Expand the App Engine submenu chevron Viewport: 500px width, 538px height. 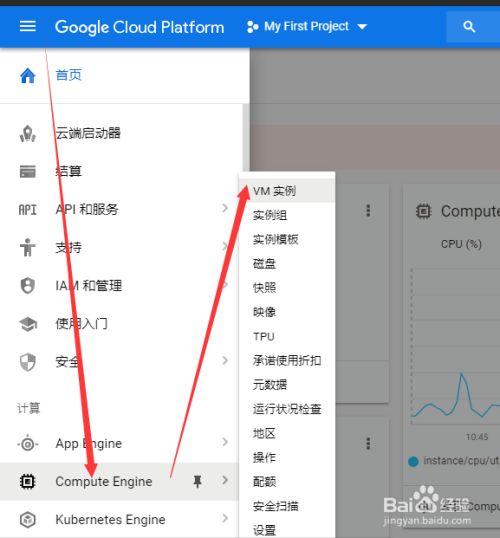click(x=225, y=442)
